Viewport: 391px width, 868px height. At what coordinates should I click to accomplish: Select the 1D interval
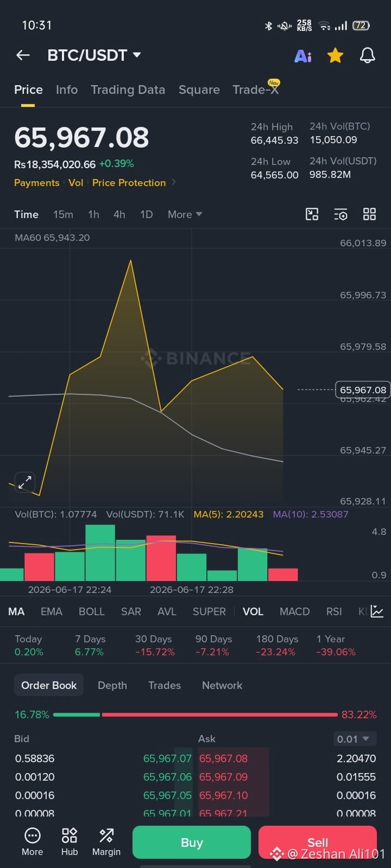point(147,214)
